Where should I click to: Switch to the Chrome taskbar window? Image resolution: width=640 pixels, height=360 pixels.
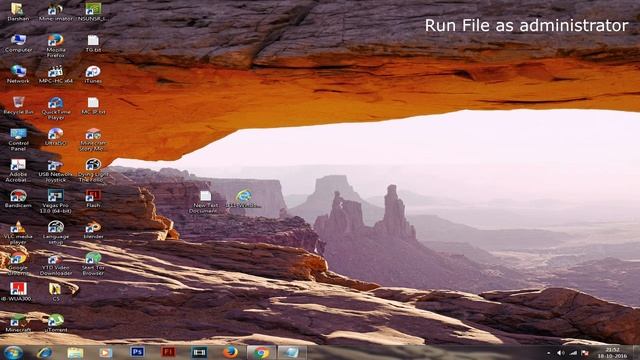click(x=261, y=352)
